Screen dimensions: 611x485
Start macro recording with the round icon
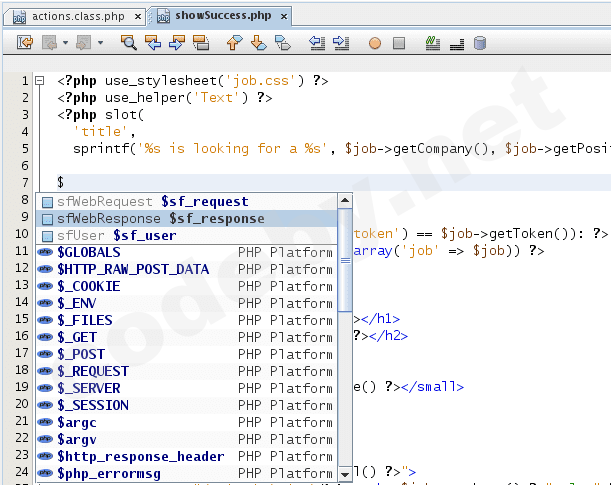pyautogui.click(x=375, y=43)
